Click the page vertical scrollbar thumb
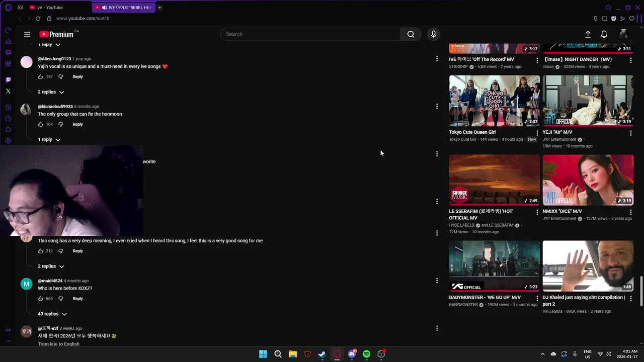This screenshot has width=644, height=362. point(641,291)
